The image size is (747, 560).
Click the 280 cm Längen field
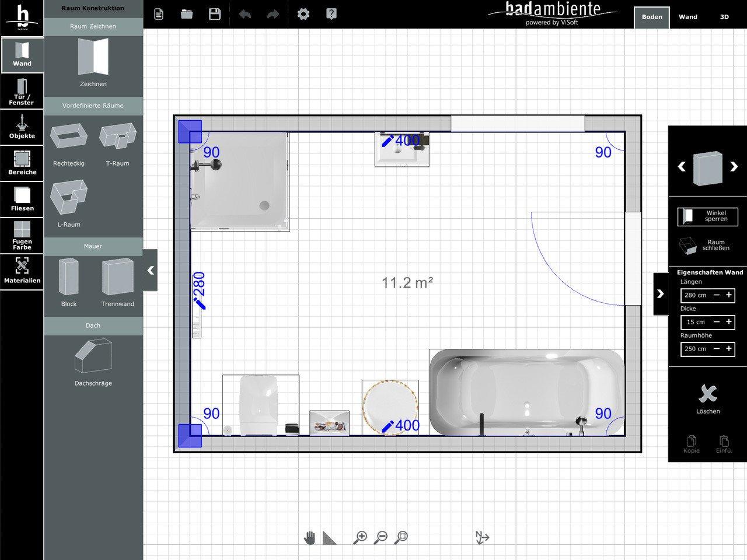point(696,295)
